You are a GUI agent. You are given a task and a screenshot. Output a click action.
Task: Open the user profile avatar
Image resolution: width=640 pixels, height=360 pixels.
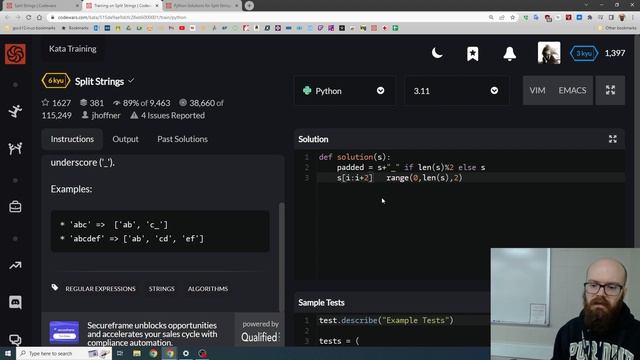(x=549, y=53)
